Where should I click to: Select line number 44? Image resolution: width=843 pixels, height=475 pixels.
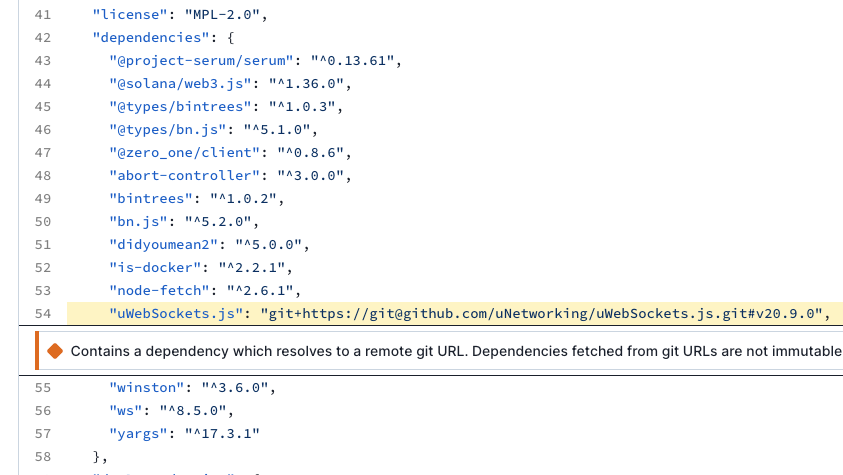(42, 84)
